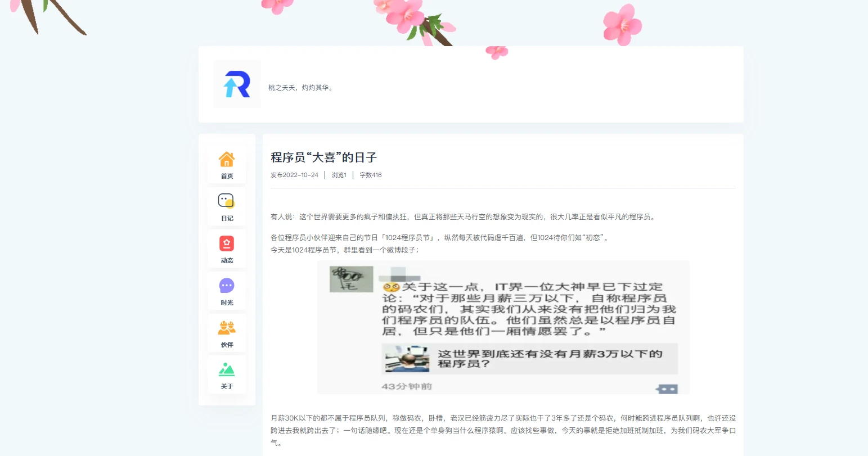Click the blue R site logo

[237, 84]
